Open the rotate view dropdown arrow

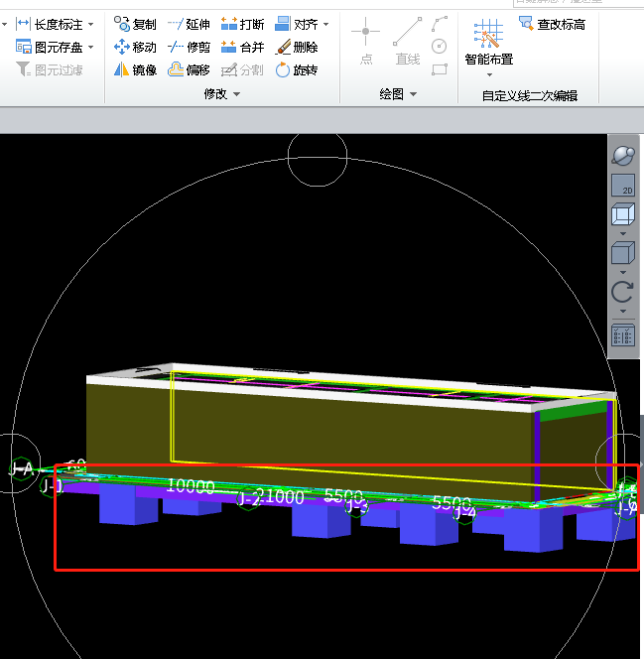(x=623, y=311)
